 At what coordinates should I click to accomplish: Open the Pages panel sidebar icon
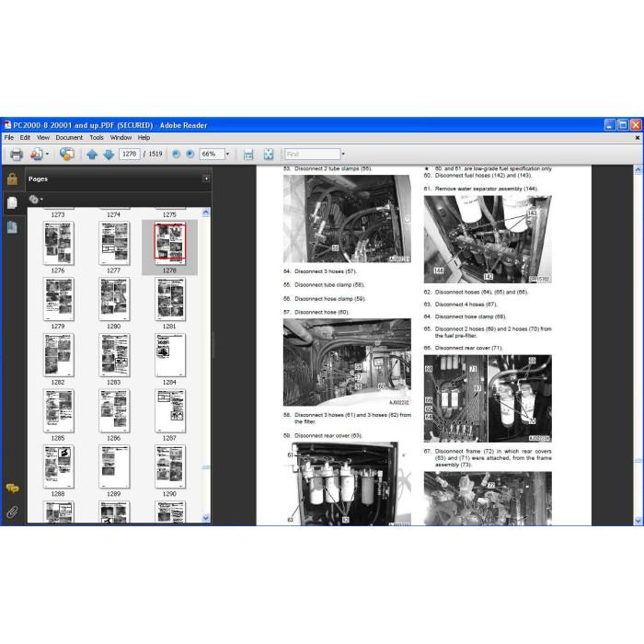12,202
